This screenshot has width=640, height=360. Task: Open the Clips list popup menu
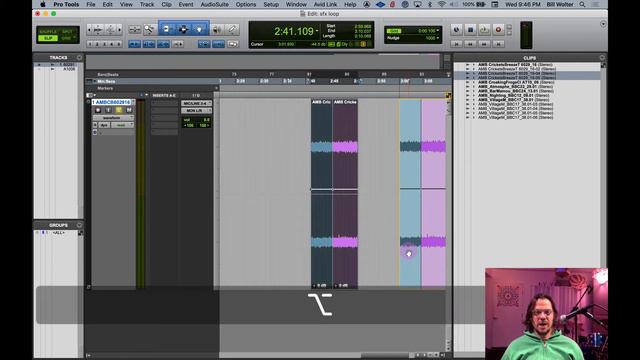point(602,58)
